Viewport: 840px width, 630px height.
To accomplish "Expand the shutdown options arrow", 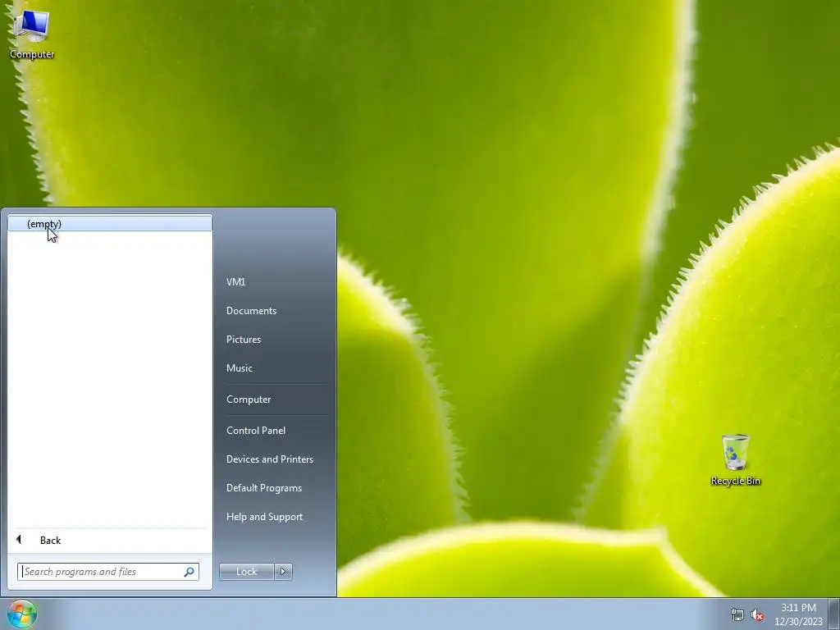I will [283, 572].
